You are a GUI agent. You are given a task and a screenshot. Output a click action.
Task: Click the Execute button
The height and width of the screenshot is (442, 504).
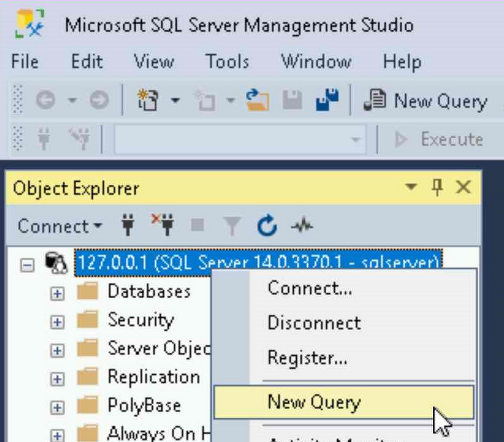439,140
